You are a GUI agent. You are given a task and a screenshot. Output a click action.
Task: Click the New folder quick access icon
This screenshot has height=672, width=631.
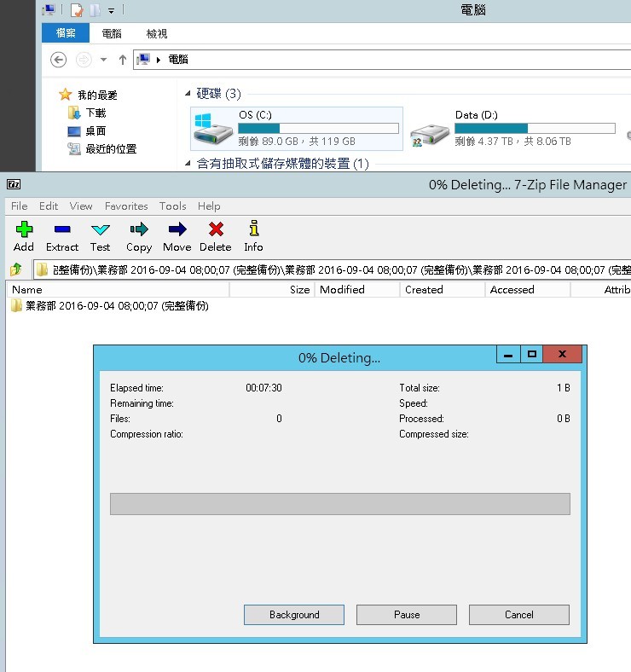(96, 9)
